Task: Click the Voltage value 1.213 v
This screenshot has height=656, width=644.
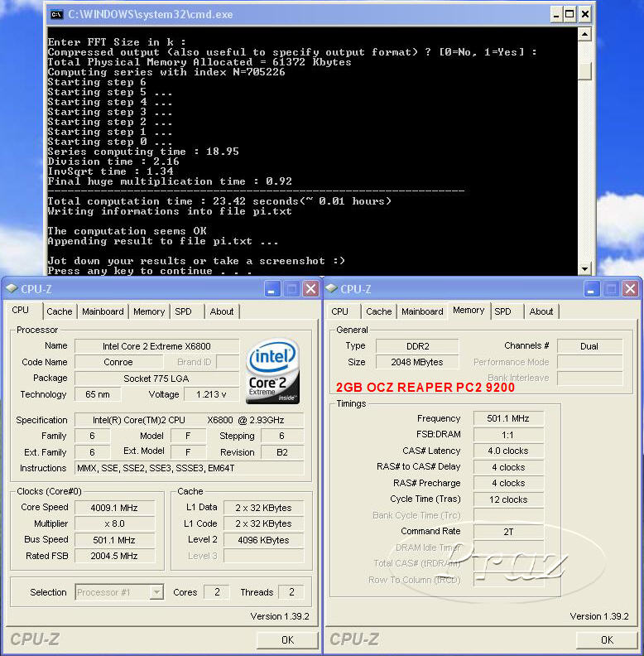Action: pos(212,394)
